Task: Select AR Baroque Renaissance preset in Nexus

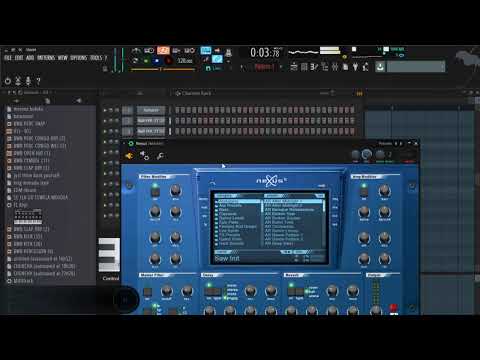Action: (x=289, y=210)
